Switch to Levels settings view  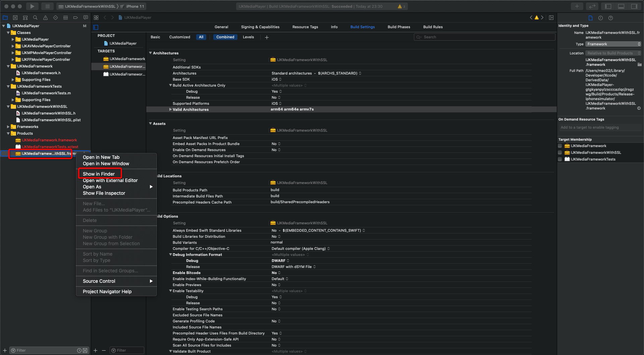pos(248,37)
